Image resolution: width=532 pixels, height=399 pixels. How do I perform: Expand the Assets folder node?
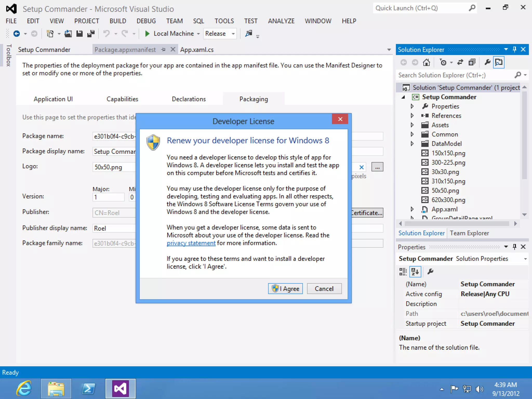(412, 125)
